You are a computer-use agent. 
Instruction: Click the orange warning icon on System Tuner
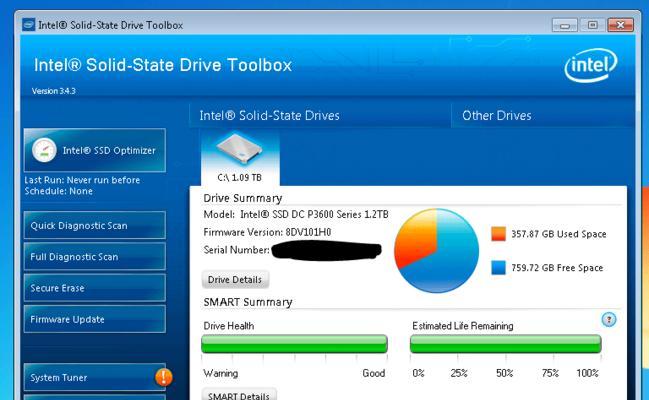(x=164, y=377)
